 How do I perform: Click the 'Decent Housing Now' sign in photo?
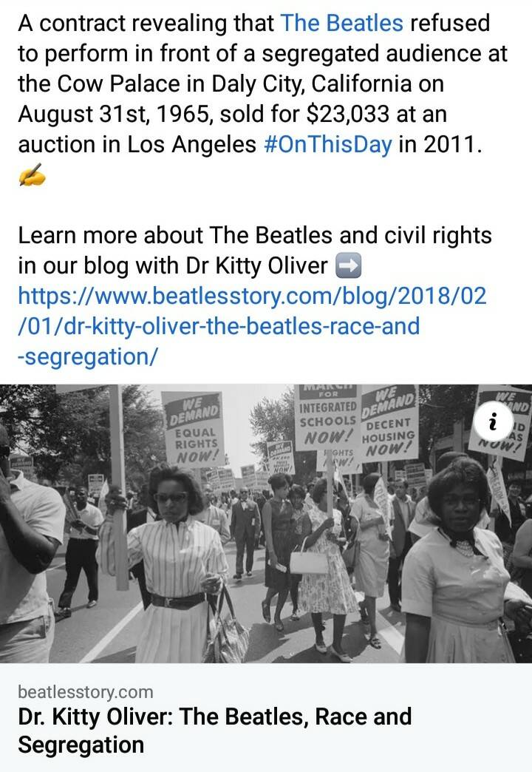click(x=390, y=424)
